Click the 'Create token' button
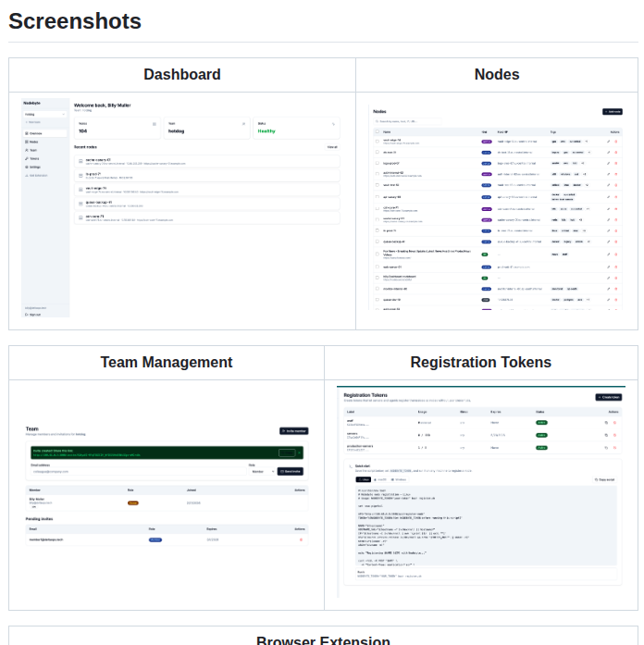 [x=609, y=397]
